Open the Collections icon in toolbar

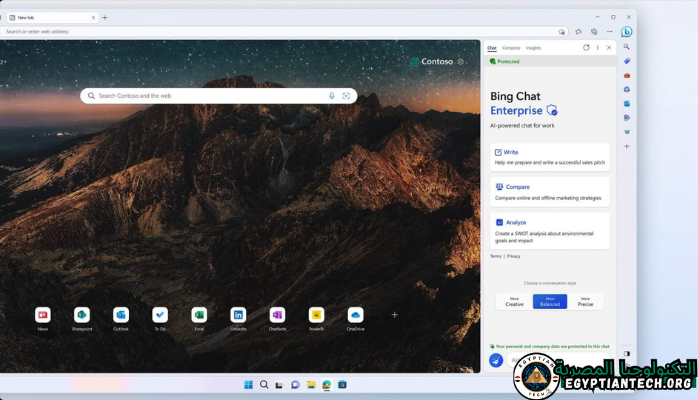tap(594, 32)
